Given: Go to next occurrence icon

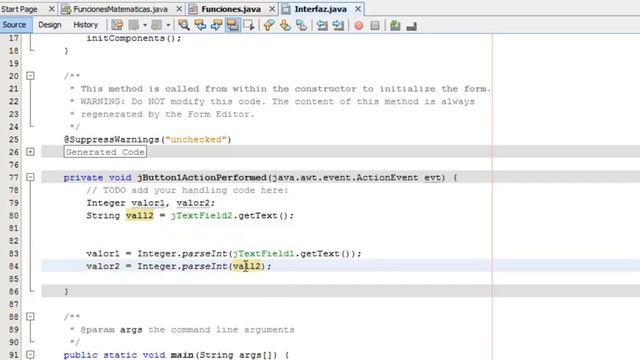Looking at the screenshot, I should (216, 25).
